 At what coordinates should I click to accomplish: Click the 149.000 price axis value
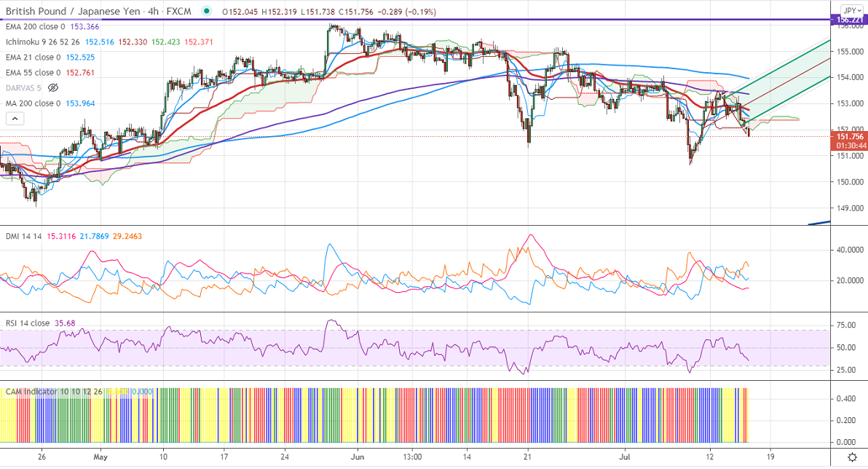coord(851,208)
